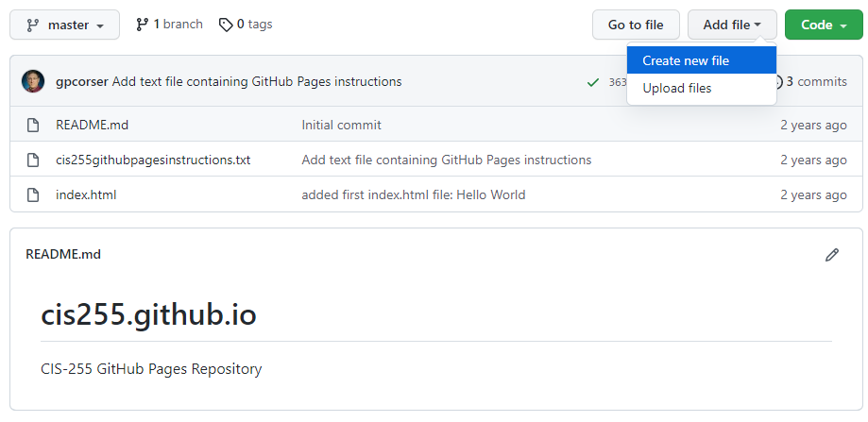Click the green checkmark build status icon
Viewport: 868px width, 422px height.
pyautogui.click(x=592, y=82)
